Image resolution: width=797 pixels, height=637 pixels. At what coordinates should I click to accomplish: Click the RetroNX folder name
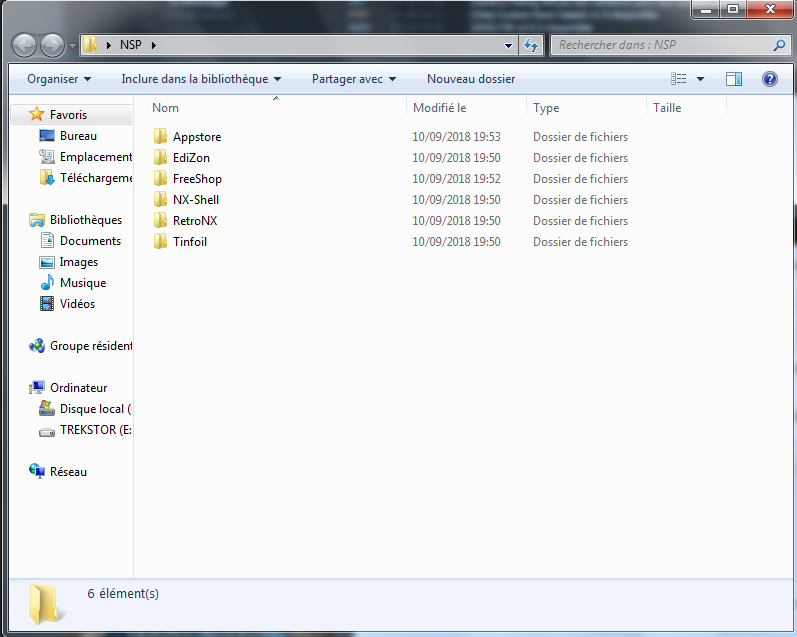tap(195, 221)
